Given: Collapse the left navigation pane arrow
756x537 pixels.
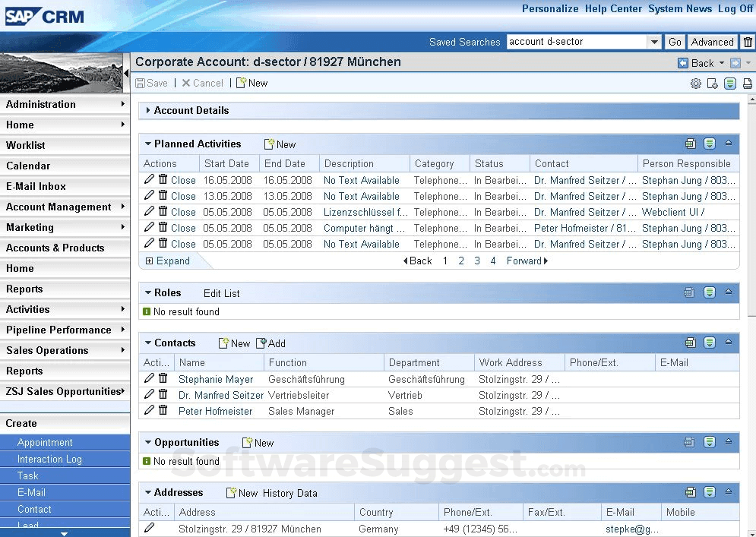Looking at the screenshot, I should pyautogui.click(x=126, y=73).
